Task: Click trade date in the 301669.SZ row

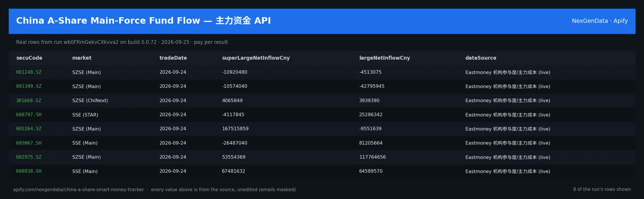Action: click(173, 101)
